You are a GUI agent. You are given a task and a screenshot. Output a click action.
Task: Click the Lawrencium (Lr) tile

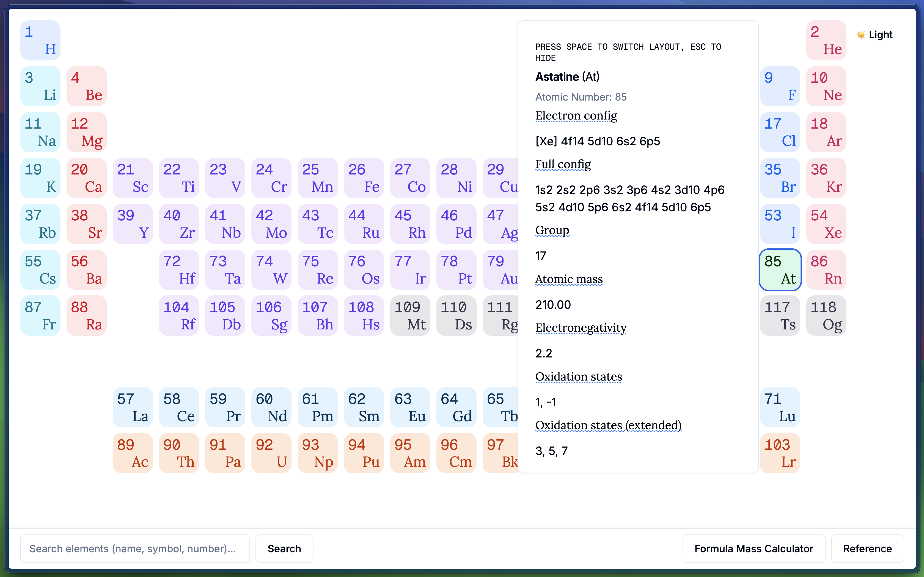(780, 453)
